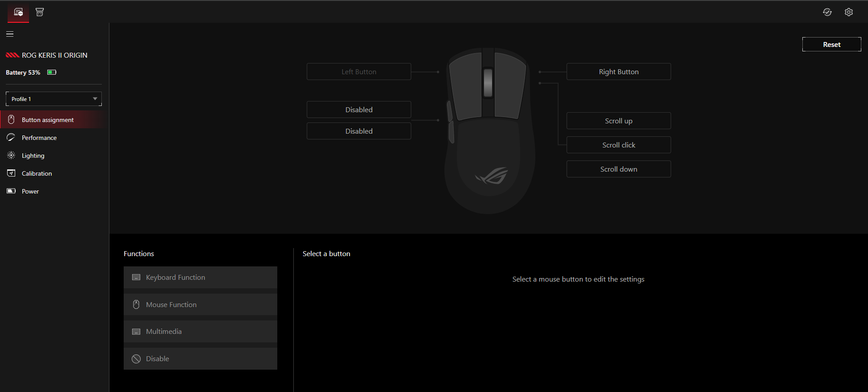Expand the Profile 1 dropdown

(x=54, y=99)
